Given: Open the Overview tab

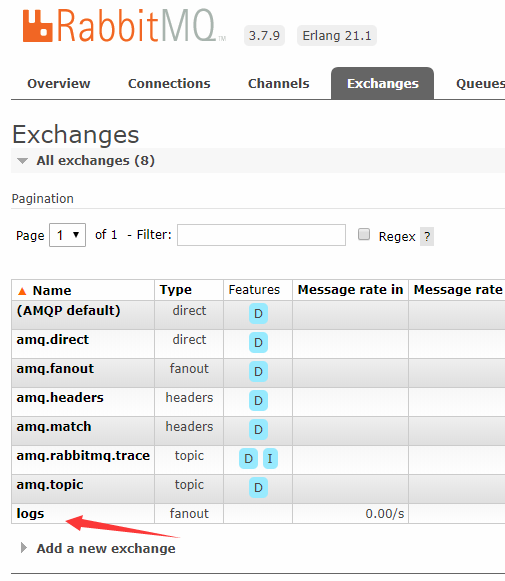Looking at the screenshot, I should pyautogui.click(x=59, y=83).
